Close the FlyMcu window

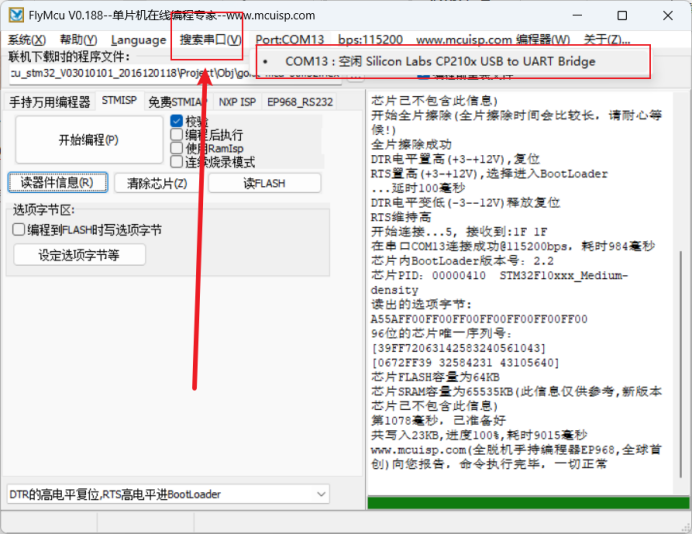(668, 15)
